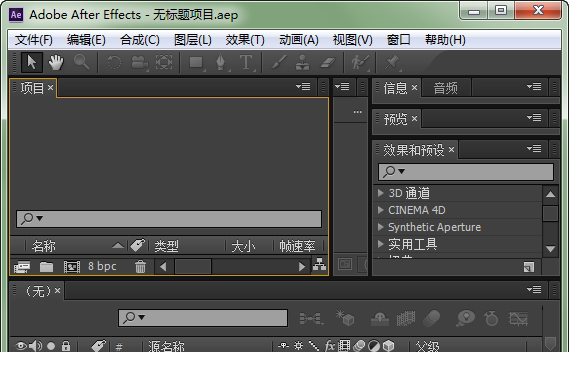569x366 pixels.
Task: Expand the CINEMA 4D effects category
Action: point(381,210)
